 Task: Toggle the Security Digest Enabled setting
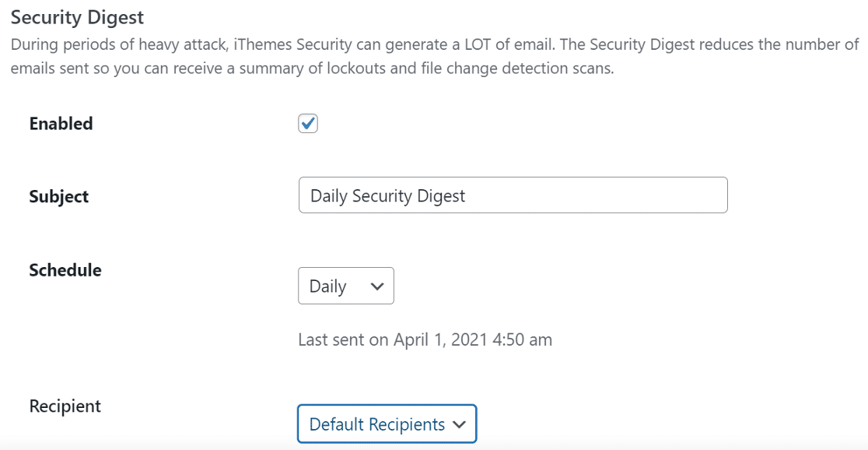pos(307,123)
